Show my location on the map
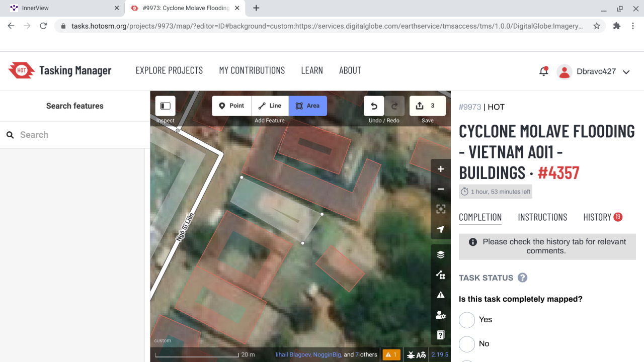 tap(441, 229)
